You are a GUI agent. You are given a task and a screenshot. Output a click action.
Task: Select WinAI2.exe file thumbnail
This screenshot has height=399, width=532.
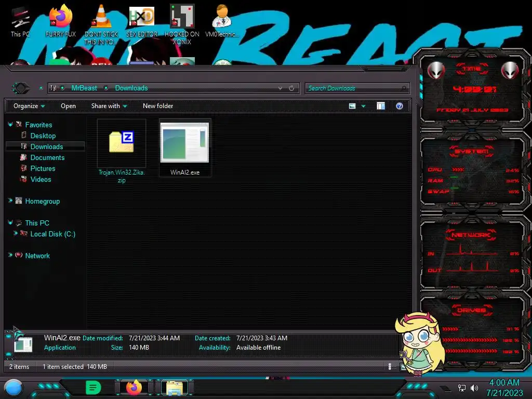click(184, 142)
